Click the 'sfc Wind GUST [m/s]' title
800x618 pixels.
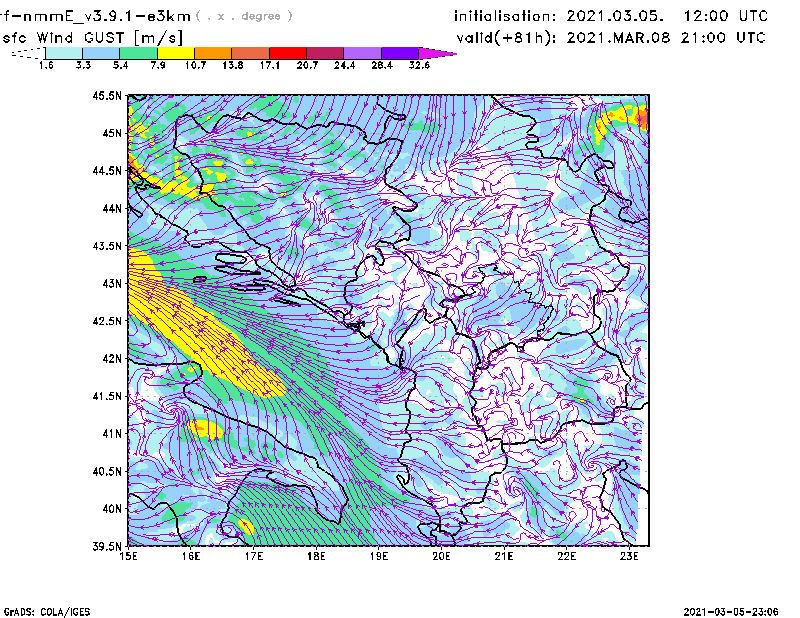[93, 38]
